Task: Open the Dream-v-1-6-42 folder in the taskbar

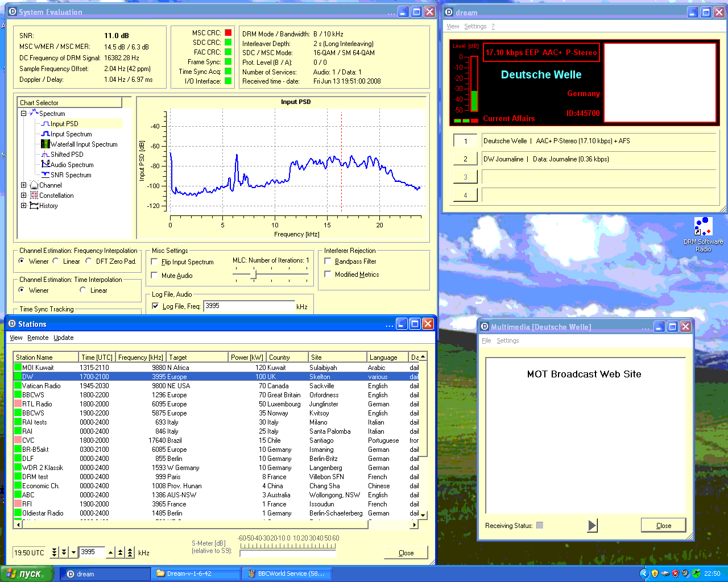Action: (x=196, y=573)
